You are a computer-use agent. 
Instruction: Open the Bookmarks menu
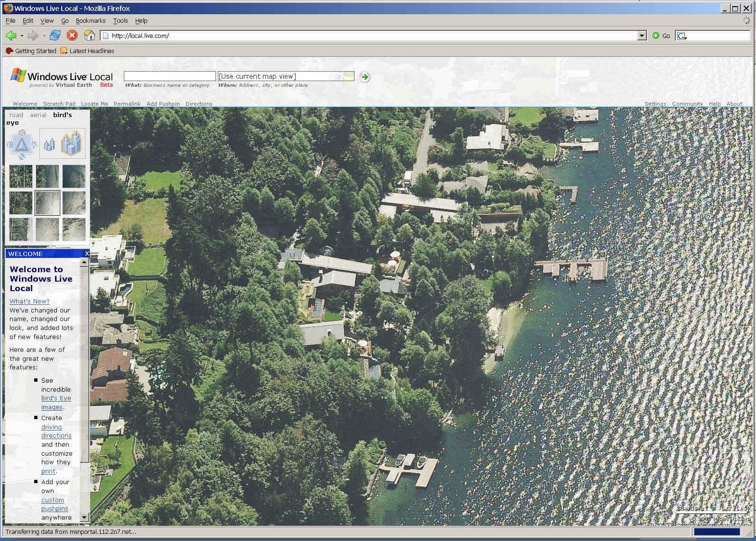[90, 21]
